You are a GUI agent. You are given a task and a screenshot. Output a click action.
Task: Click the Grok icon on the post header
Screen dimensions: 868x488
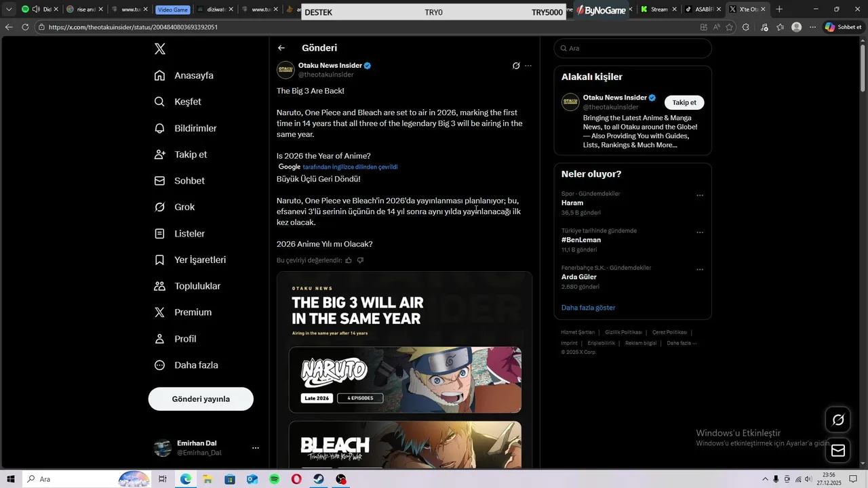click(x=516, y=66)
